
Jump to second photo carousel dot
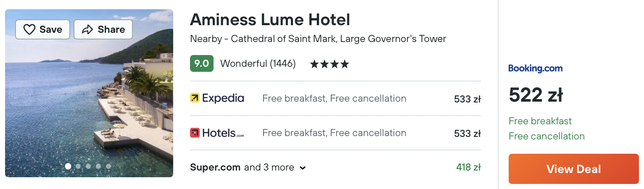tap(78, 166)
